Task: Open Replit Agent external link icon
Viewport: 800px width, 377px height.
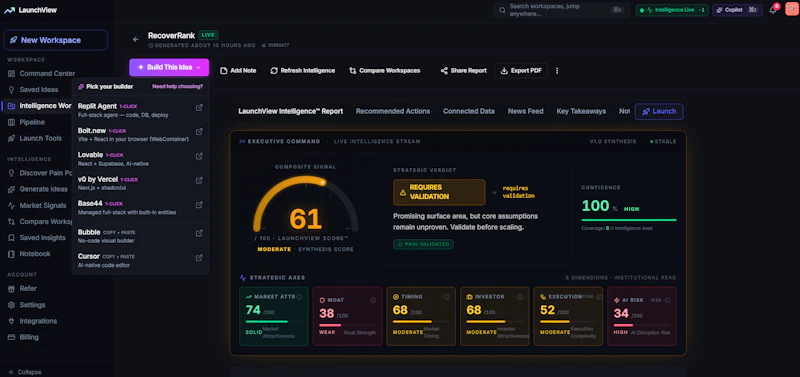Action: point(199,108)
